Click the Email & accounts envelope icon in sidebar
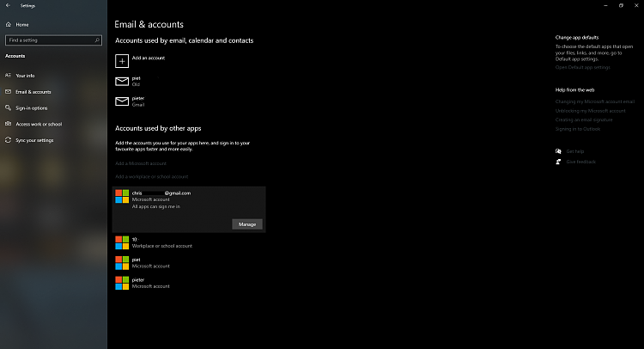 [9, 92]
